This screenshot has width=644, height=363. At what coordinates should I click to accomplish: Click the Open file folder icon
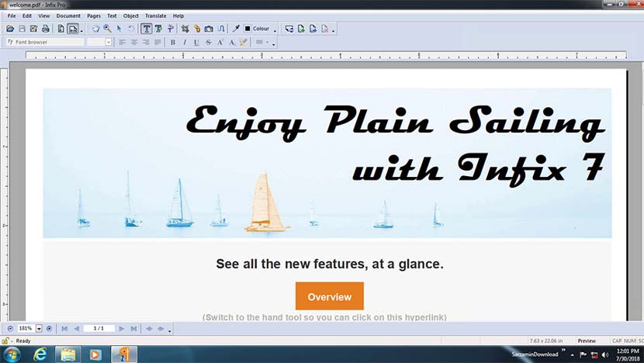click(x=10, y=29)
